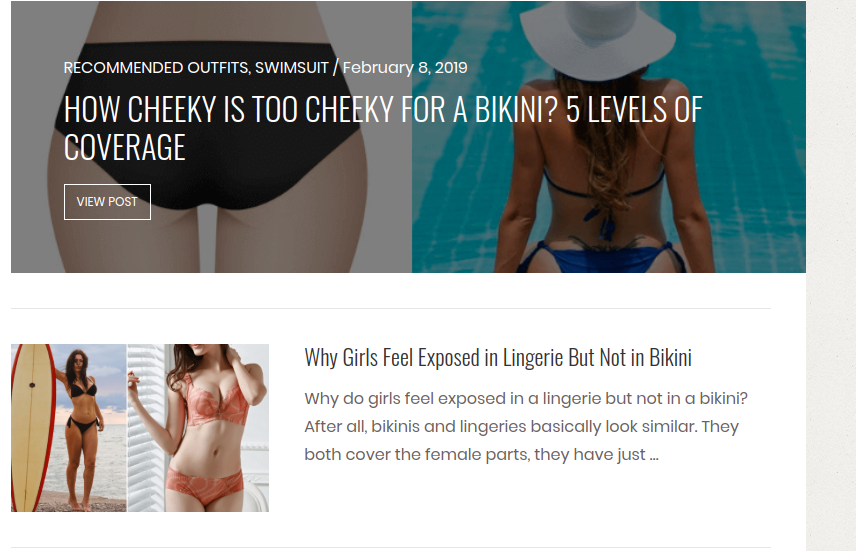Click the textured right sidebar background
This screenshot has height=551, width=856.
tap(831, 275)
